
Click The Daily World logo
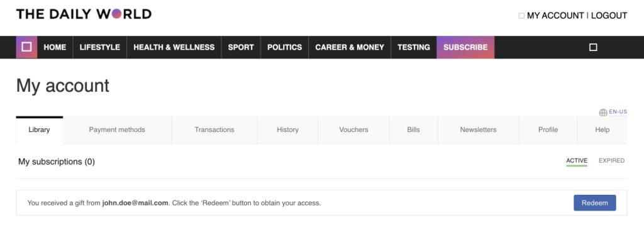[84, 14]
